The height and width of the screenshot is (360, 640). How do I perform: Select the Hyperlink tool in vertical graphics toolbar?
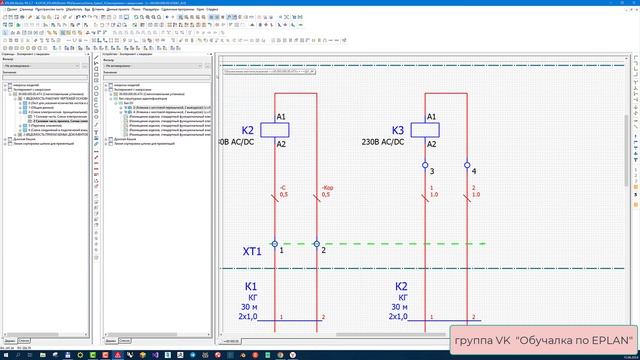pos(96,144)
